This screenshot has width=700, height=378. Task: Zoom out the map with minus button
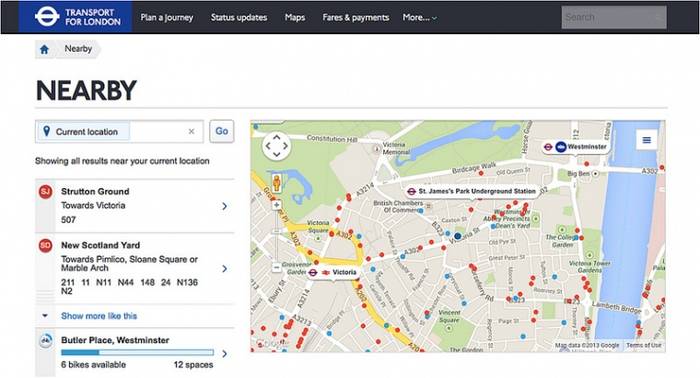(276, 267)
